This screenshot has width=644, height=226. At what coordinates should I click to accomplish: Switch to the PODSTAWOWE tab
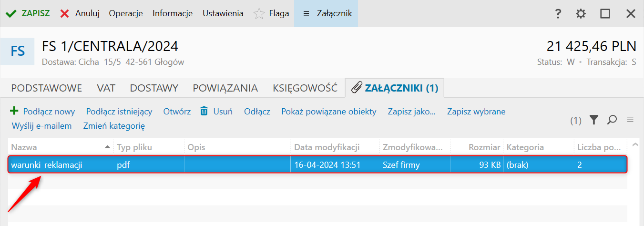click(x=47, y=88)
